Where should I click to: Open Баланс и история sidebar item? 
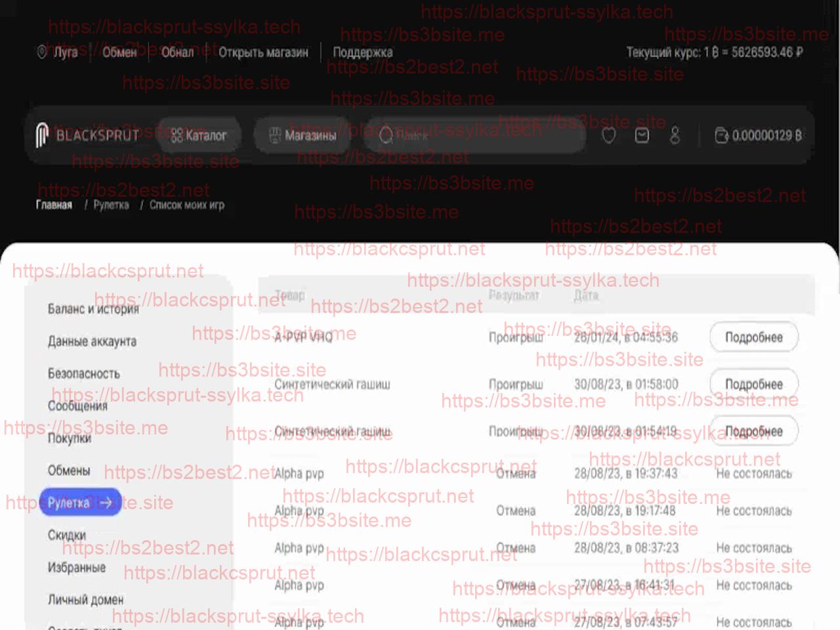click(x=93, y=309)
